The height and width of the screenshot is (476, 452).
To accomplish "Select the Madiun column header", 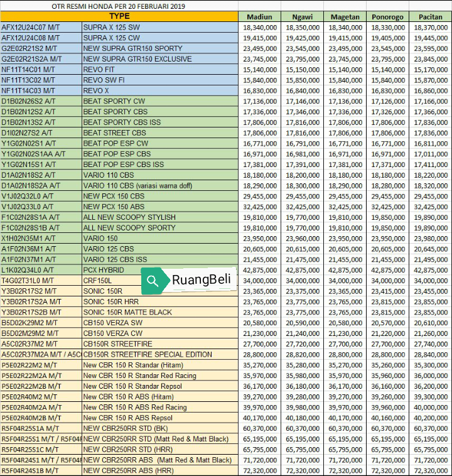I will pos(259,17).
